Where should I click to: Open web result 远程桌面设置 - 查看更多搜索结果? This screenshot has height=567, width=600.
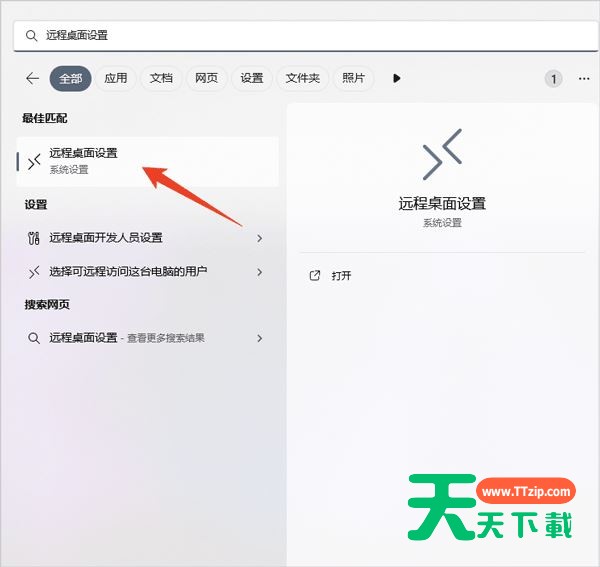(148, 338)
